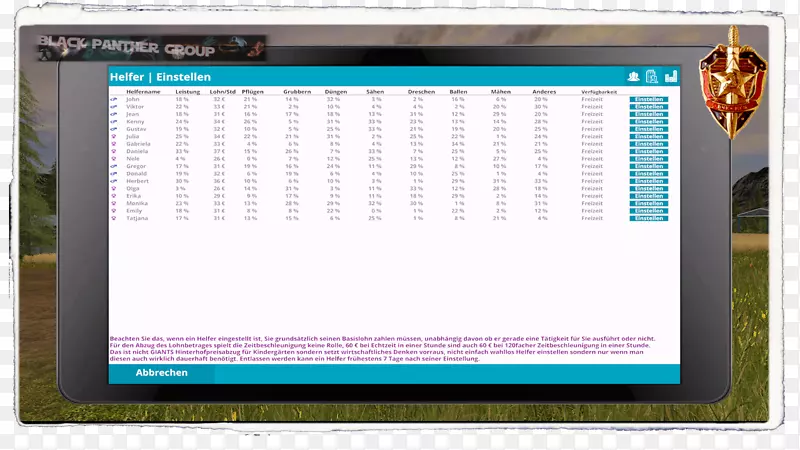Screen dimensions: 800x450
Task: Select helper name Monika in the list
Action: click(x=137, y=203)
